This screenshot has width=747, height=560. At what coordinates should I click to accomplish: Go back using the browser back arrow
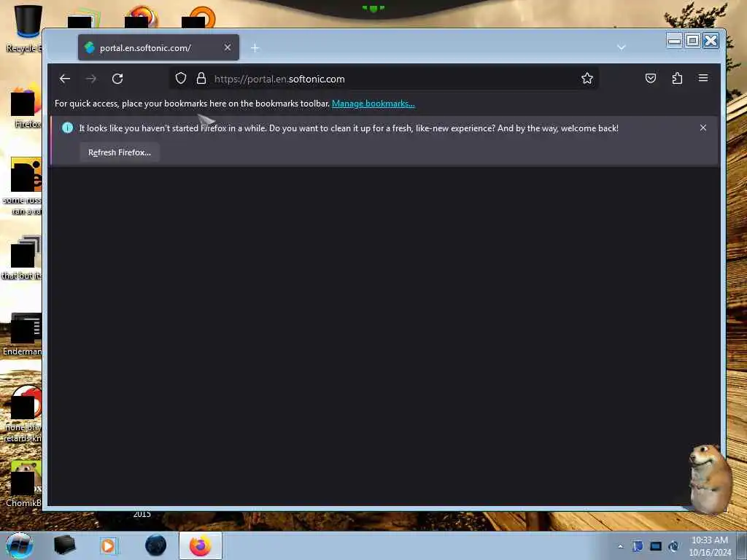tap(65, 79)
